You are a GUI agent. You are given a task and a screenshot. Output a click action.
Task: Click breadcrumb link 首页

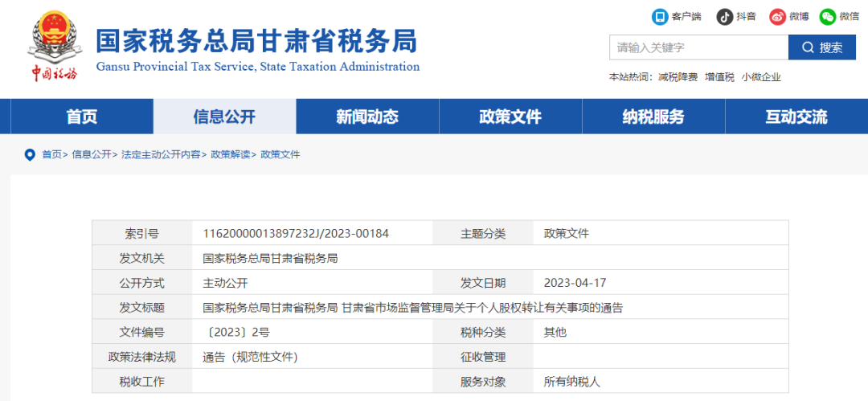point(52,155)
